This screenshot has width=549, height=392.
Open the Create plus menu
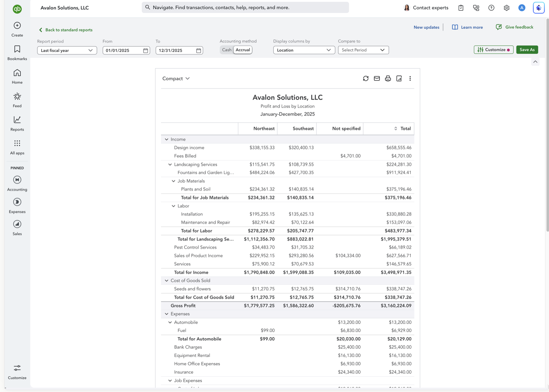(x=17, y=29)
